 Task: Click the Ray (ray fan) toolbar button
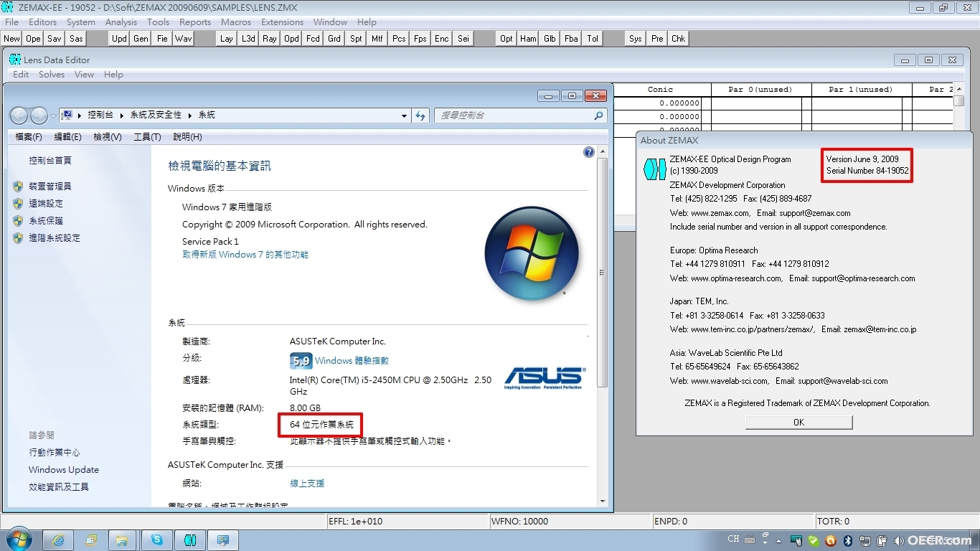point(270,39)
